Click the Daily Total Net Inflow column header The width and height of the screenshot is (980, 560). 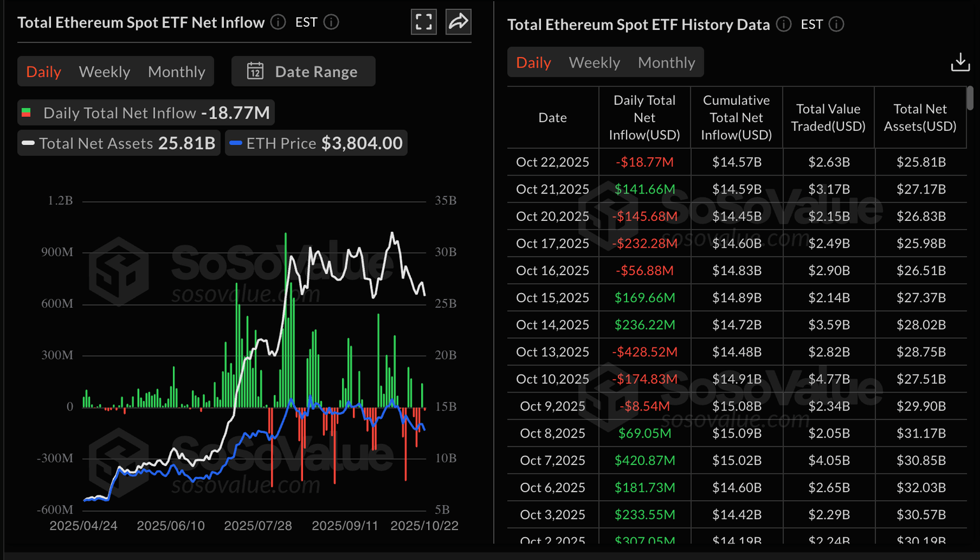click(644, 117)
